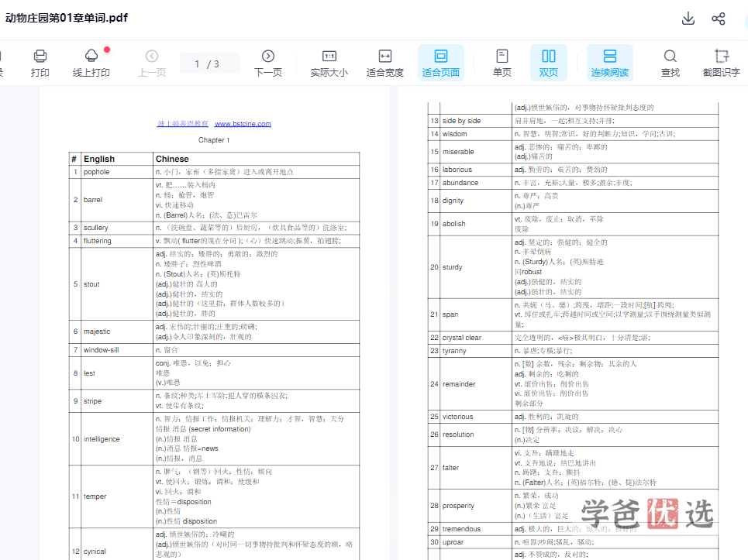The width and height of the screenshot is (748, 560).
Task: Select the word 'sturdy'
Action: (x=452, y=267)
